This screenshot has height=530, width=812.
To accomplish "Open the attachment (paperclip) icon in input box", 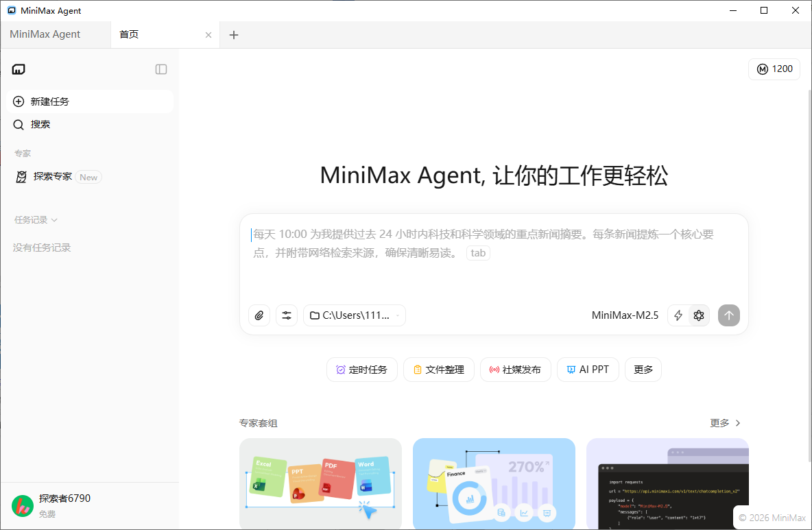I will point(259,315).
